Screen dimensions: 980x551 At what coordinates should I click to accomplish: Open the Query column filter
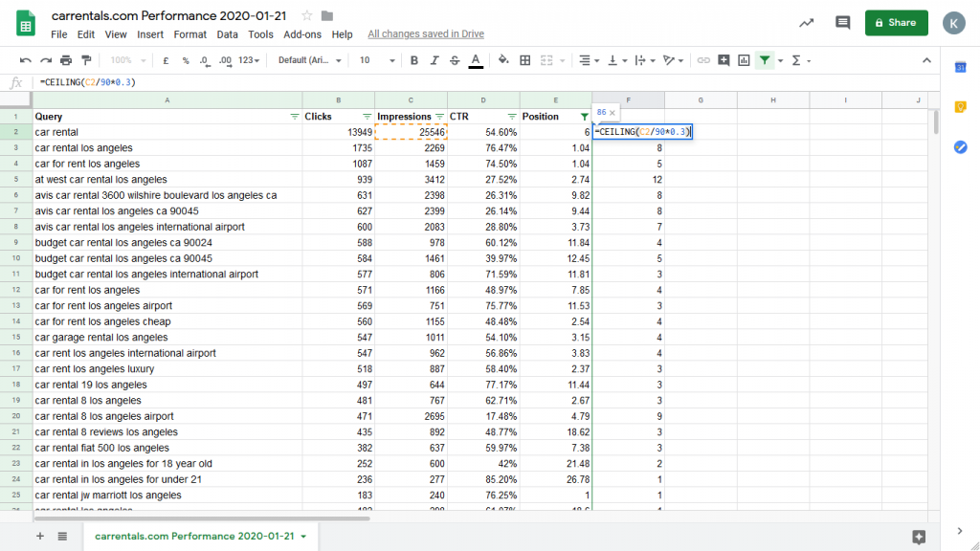[295, 117]
